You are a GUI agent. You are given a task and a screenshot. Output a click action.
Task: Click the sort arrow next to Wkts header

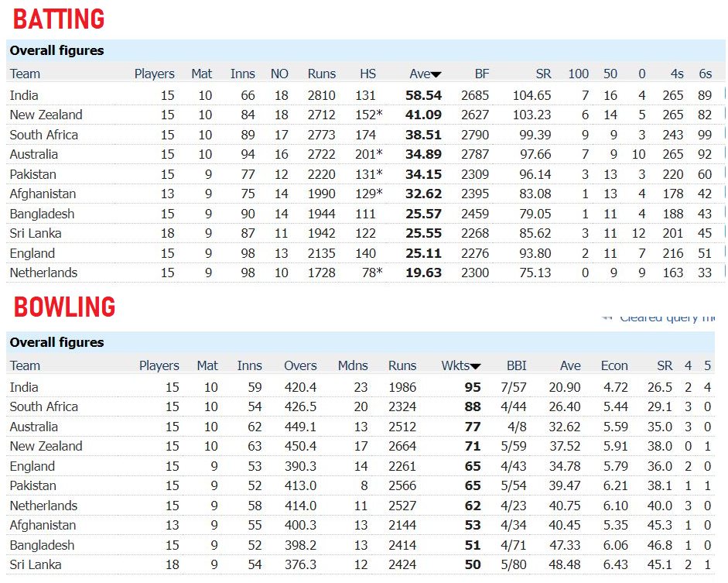tap(475, 367)
